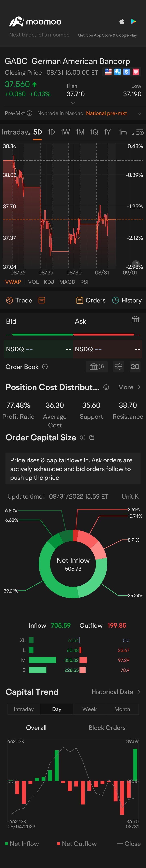
Task: Select Block Orders view
Action: [x=107, y=727]
